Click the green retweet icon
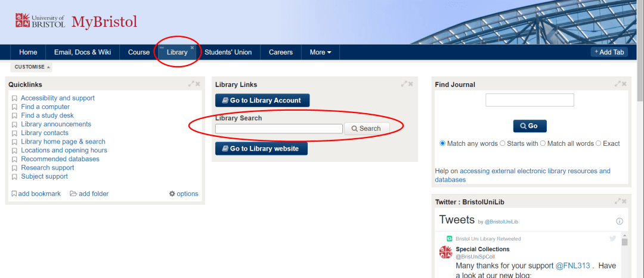The image size is (644, 278). [x=450, y=239]
